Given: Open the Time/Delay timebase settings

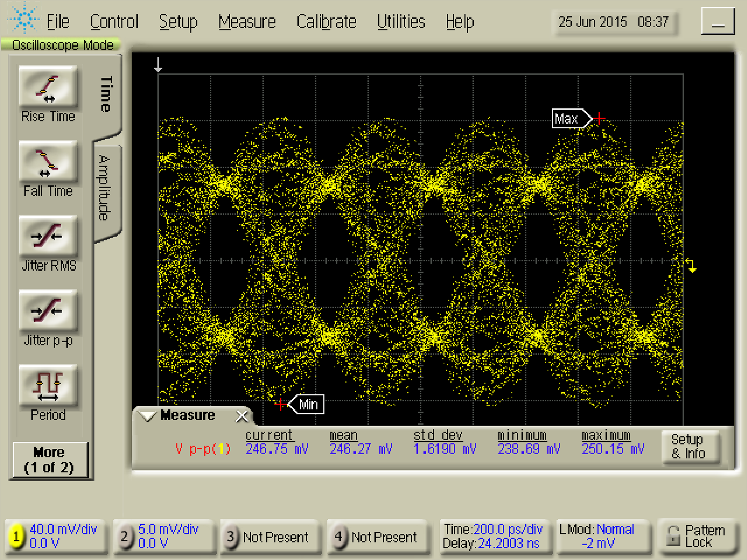Looking at the screenshot, I should (x=493, y=536).
